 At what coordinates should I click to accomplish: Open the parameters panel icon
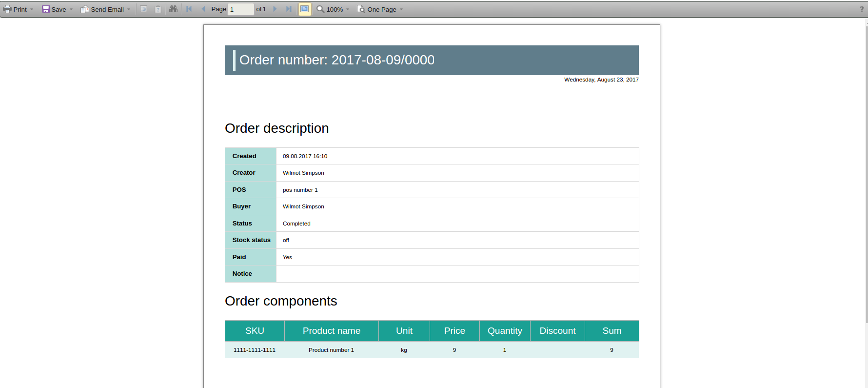158,9
